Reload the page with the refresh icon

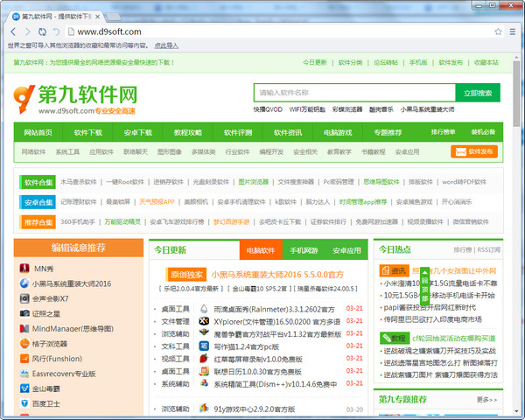click(x=42, y=31)
